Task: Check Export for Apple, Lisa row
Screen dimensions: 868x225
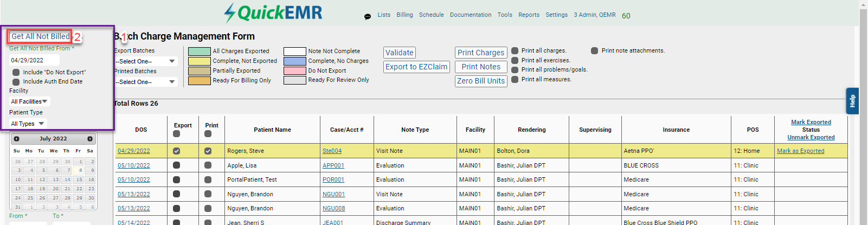Action: coord(176,165)
